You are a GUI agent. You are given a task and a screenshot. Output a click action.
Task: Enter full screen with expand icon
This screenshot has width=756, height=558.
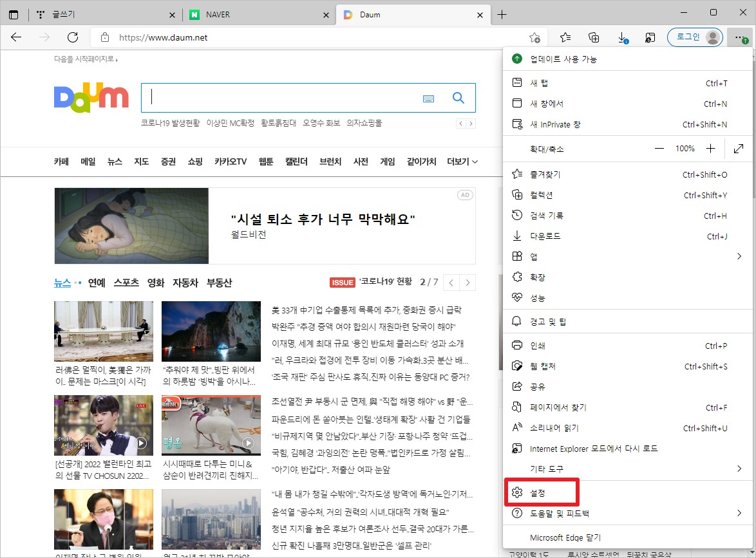(738, 149)
